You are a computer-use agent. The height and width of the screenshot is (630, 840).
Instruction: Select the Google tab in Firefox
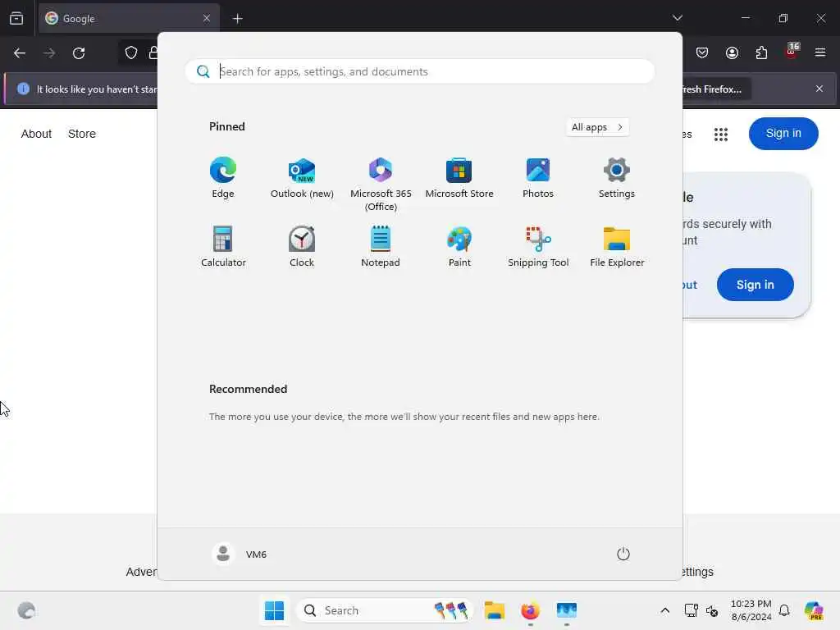click(x=129, y=18)
